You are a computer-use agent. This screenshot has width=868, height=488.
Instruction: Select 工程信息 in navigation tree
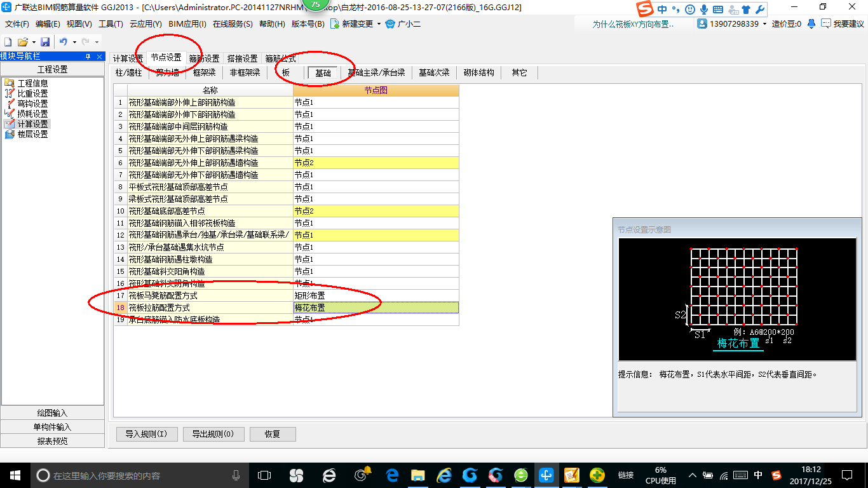[x=32, y=83]
